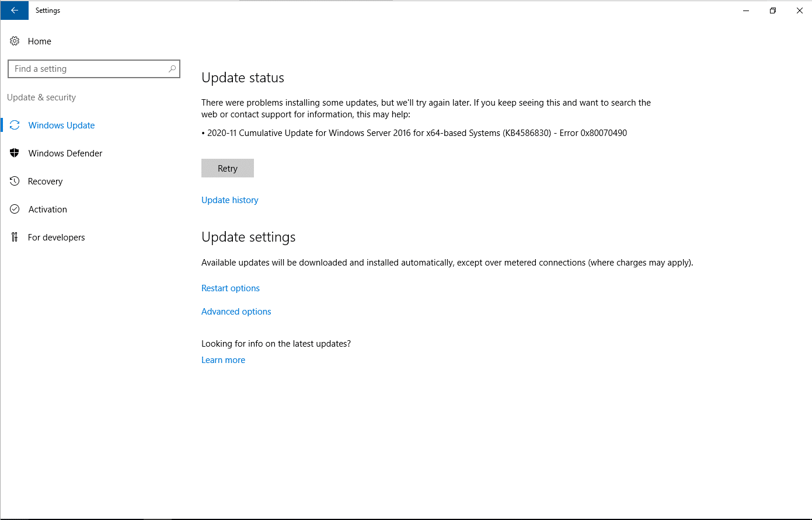
Task: Open the Restart options link
Action: 231,288
